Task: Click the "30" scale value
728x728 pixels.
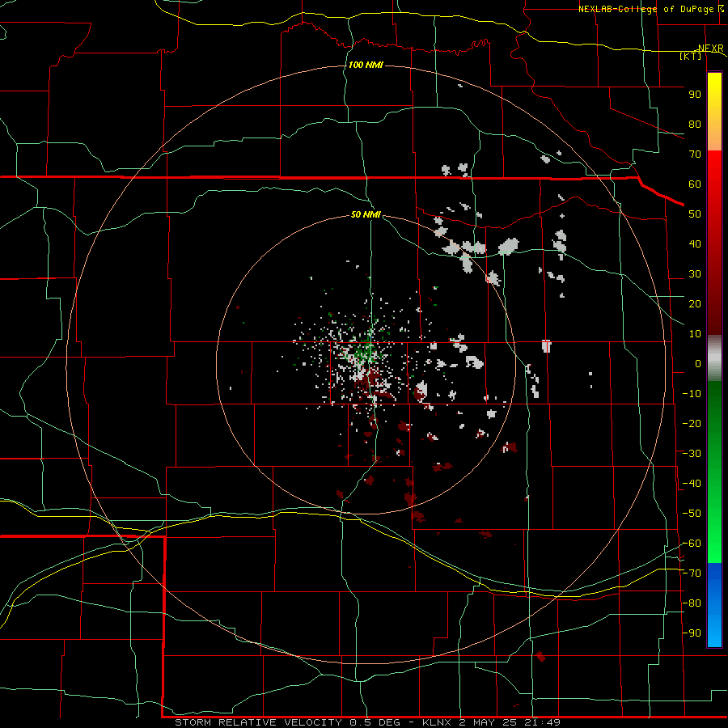Action: click(x=695, y=274)
